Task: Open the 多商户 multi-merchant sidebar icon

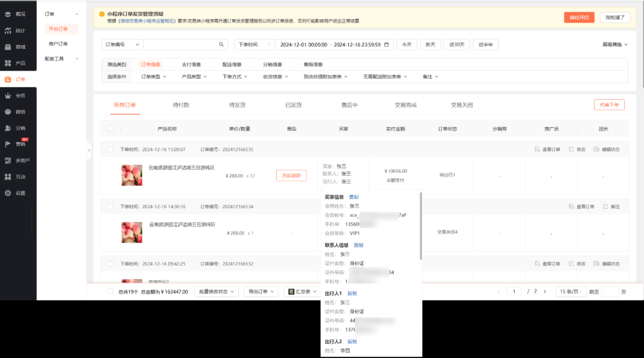Action: tap(8, 160)
